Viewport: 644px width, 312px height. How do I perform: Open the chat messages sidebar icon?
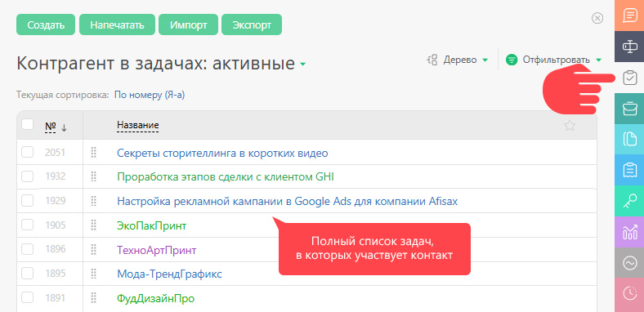point(629,16)
